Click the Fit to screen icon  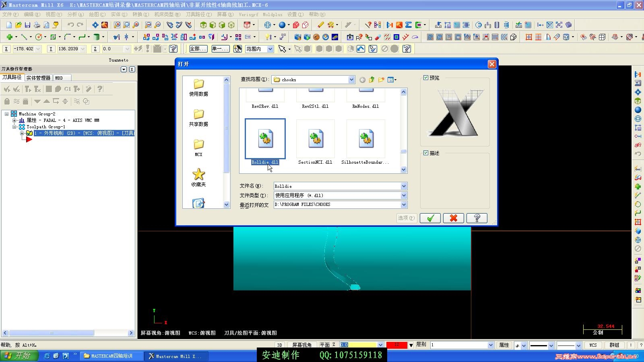(95, 25)
